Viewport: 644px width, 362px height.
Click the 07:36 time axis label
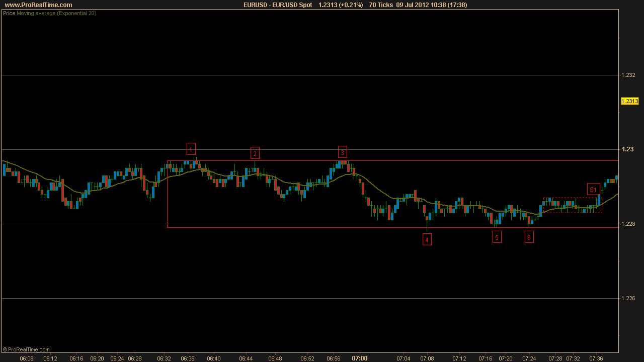pyautogui.click(x=596, y=358)
